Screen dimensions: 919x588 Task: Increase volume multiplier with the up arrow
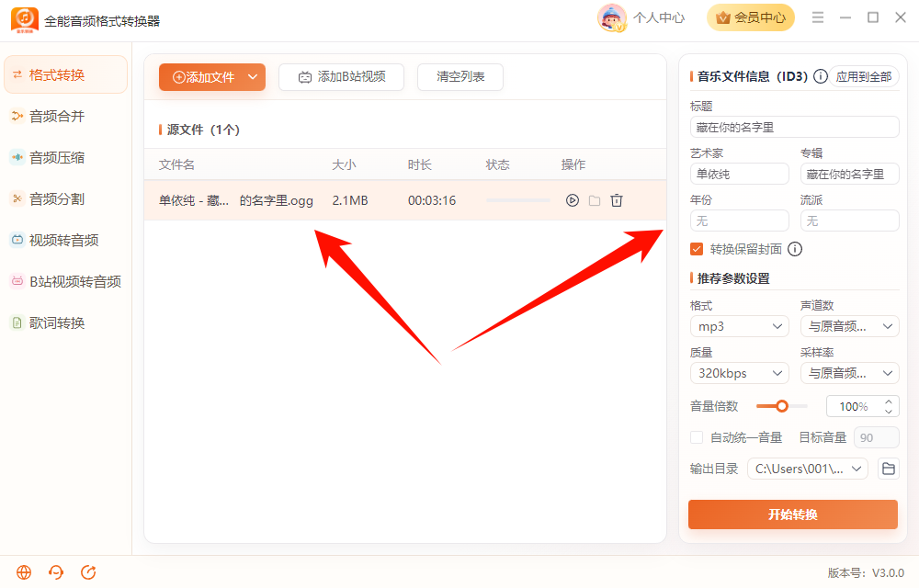point(889,401)
